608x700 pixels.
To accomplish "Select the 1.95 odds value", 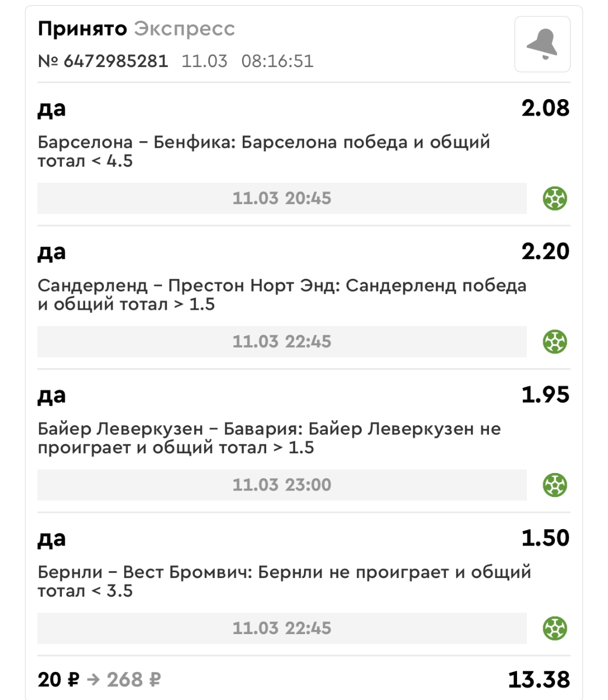I will coord(546,395).
